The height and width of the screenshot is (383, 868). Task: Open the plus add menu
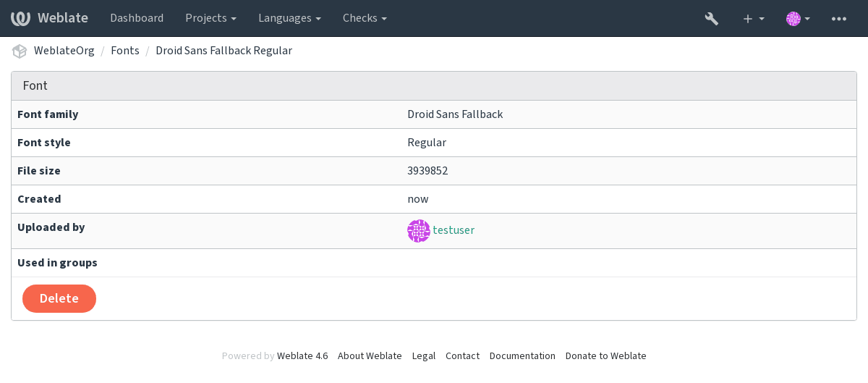tap(754, 18)
